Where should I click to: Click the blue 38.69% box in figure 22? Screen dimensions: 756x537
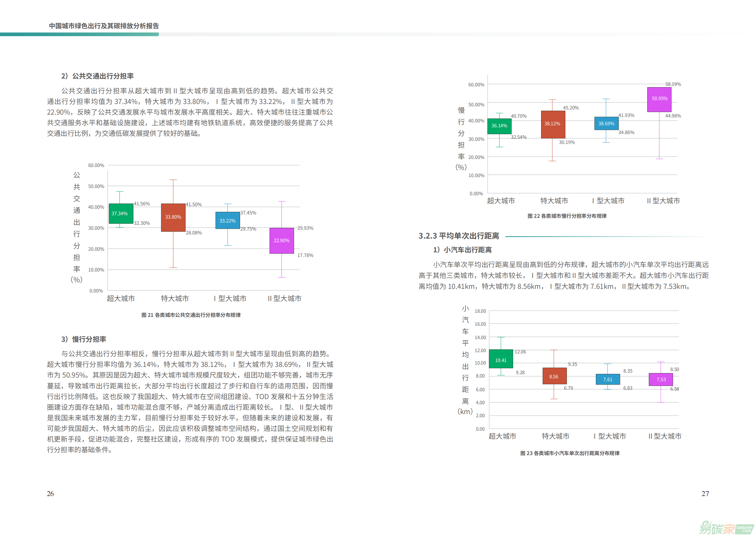[x=607, y=123]
